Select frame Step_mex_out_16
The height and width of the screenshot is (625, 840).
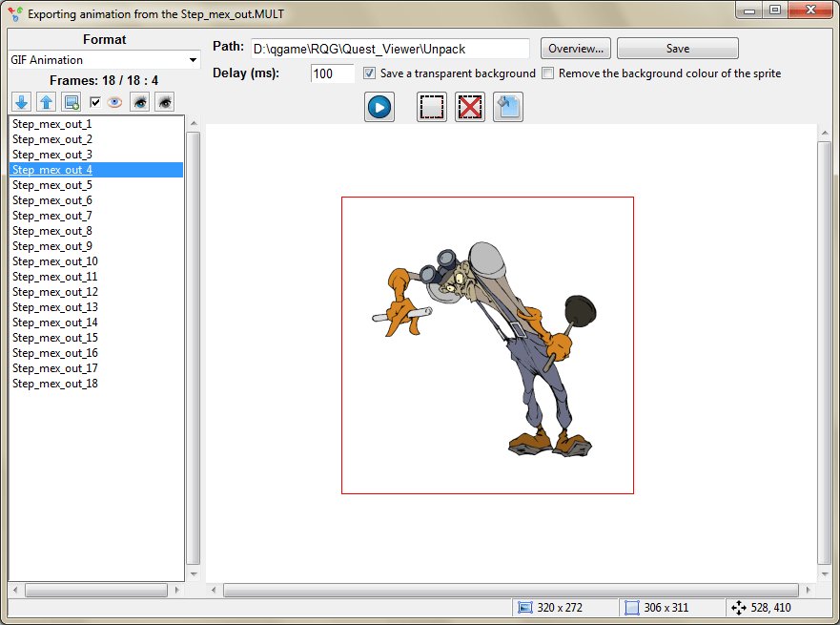pyautogui.click(x=96, y=353)
